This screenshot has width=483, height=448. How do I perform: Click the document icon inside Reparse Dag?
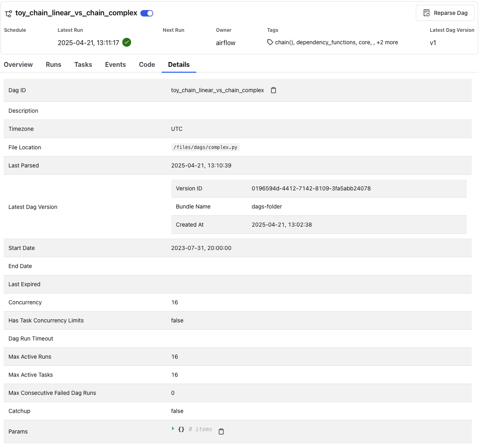pyautogui.click(x=427, y=13)
